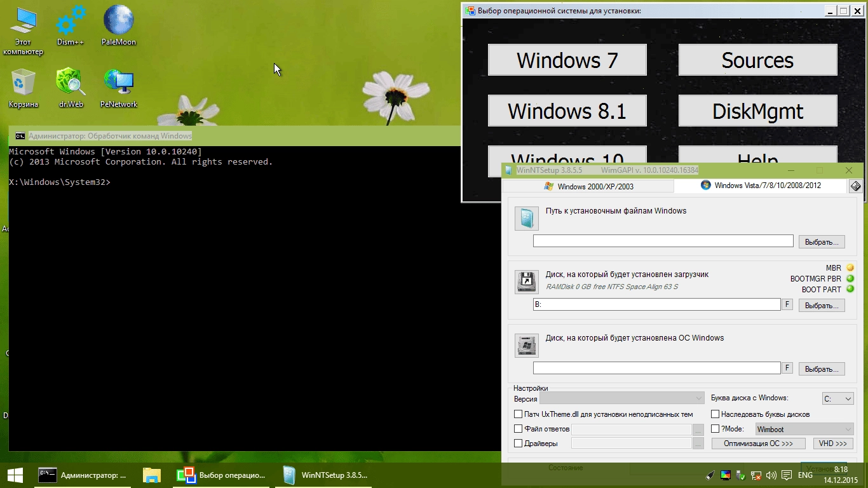
Task: Click the X:\Windows\System32> prompt line
Action: [60, 182]
